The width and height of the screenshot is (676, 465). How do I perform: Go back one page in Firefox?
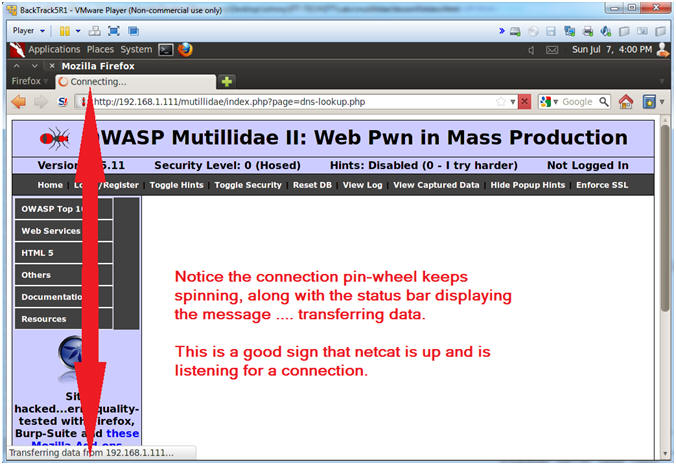click(19, 102)
